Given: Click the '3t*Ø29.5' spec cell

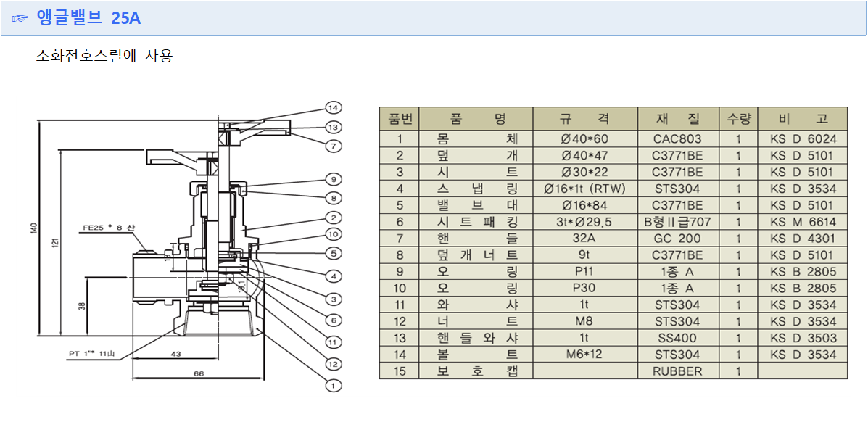Looking at the screenshot, I should [585, 222].
